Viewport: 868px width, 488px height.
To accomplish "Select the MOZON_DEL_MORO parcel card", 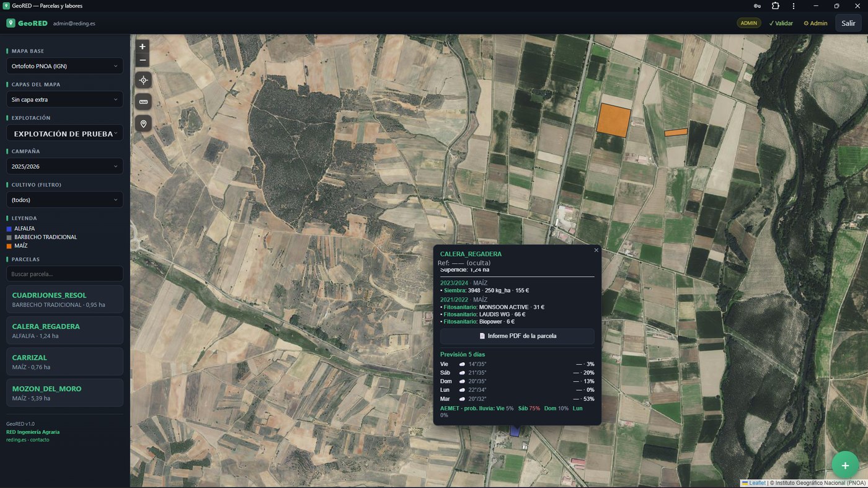I will 64,393.
